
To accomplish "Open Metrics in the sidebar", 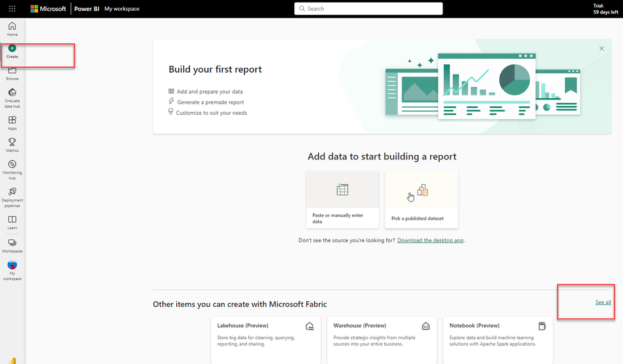I will (x=12, y=145).
